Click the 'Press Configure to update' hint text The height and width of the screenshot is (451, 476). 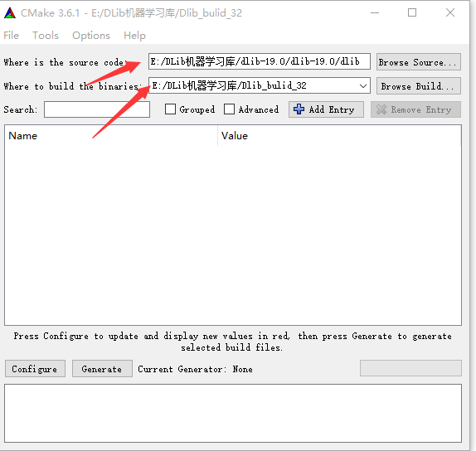click(x=232, y=342)
